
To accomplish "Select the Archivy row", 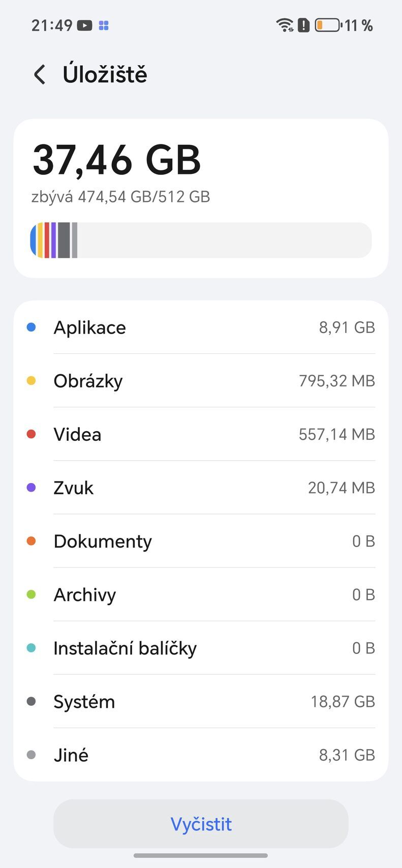I will pyautogui.click(x=201, y=594).
